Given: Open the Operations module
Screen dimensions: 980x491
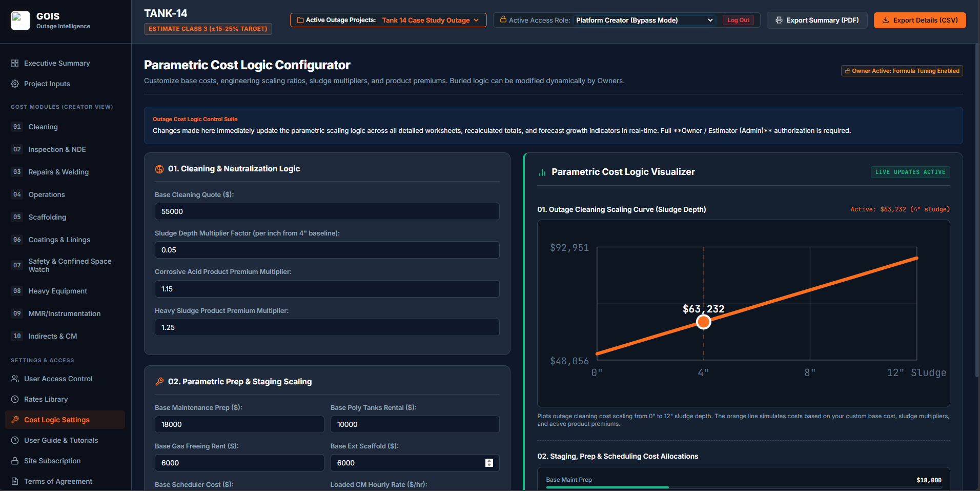Looking at the screenshot, I should click(65, 194).
